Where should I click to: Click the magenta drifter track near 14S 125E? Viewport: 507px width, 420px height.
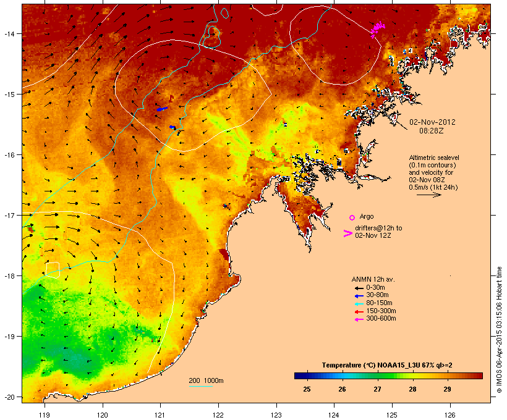pos(378,29)
